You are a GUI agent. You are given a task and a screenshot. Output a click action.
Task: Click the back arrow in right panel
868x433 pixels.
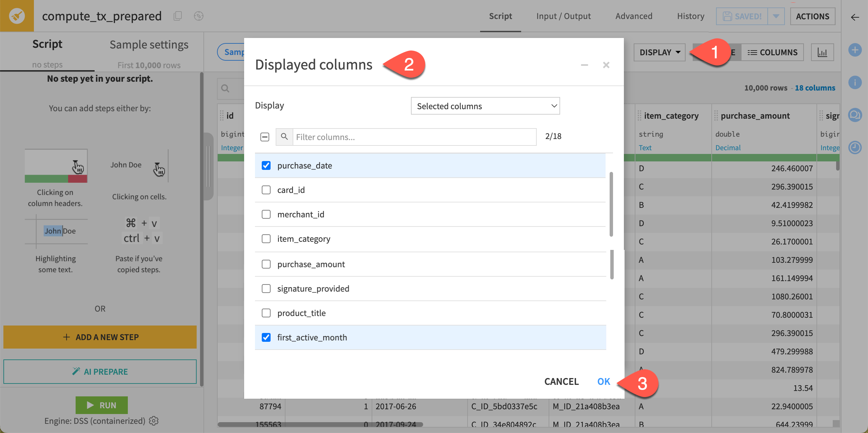tap(855, 17)
